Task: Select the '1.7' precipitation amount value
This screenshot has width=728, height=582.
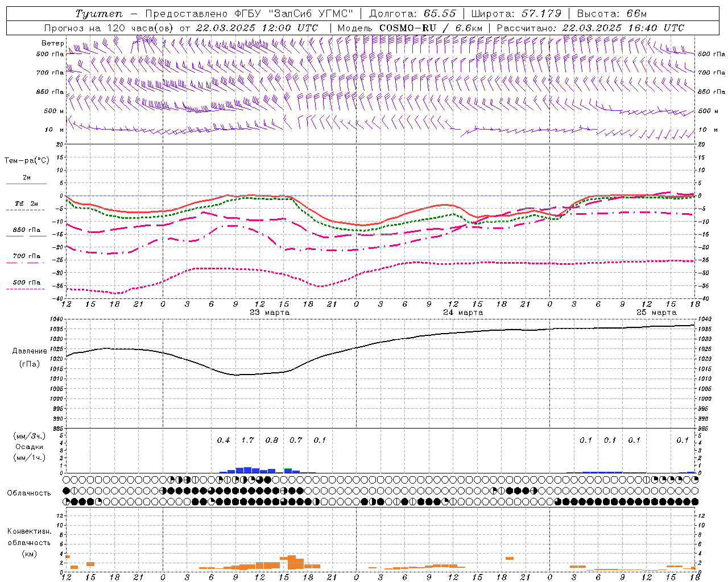Action: click(247, 440)
